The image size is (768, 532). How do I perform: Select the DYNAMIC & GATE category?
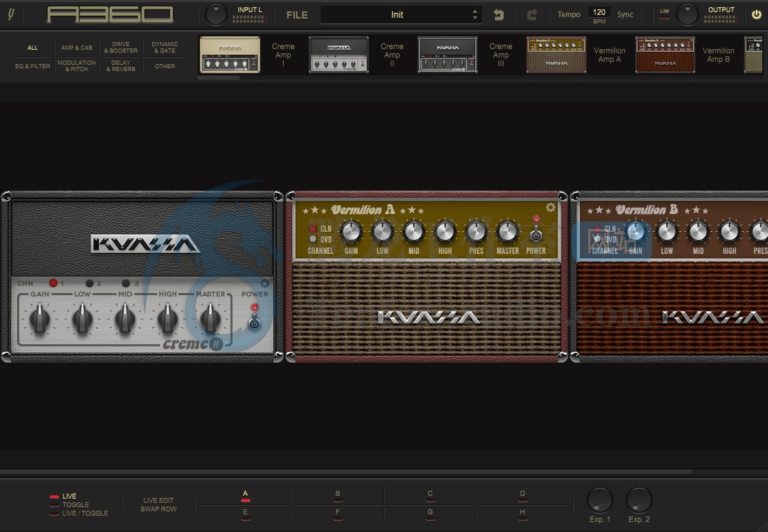(164, 48)
